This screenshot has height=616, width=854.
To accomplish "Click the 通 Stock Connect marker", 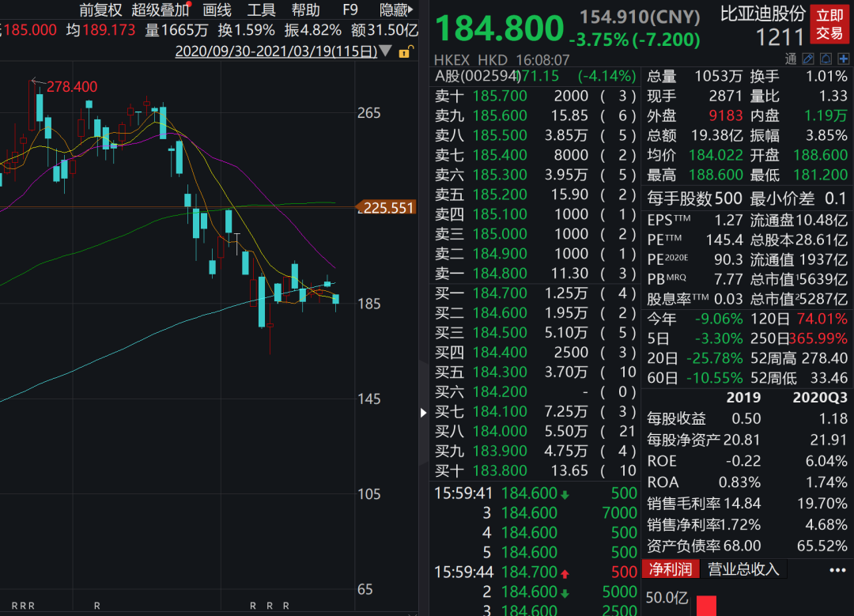I will (791, 59).
